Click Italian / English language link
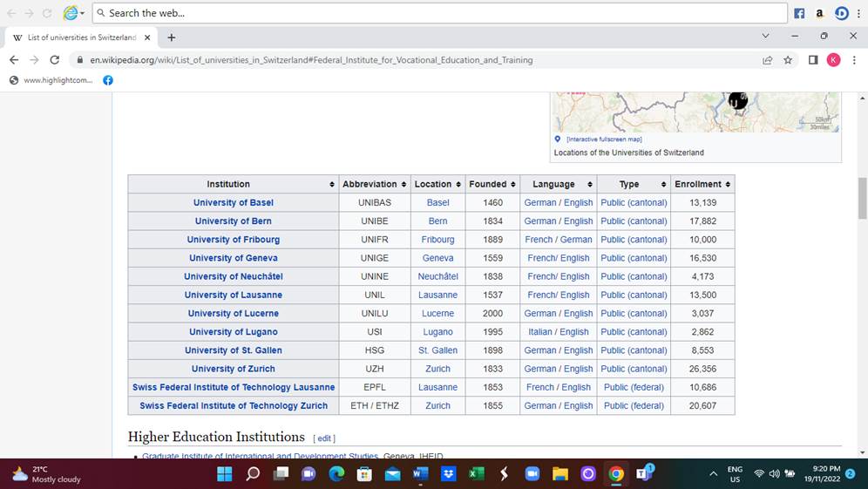The height and width of the screenshot is (489, 868). (559, 332)
